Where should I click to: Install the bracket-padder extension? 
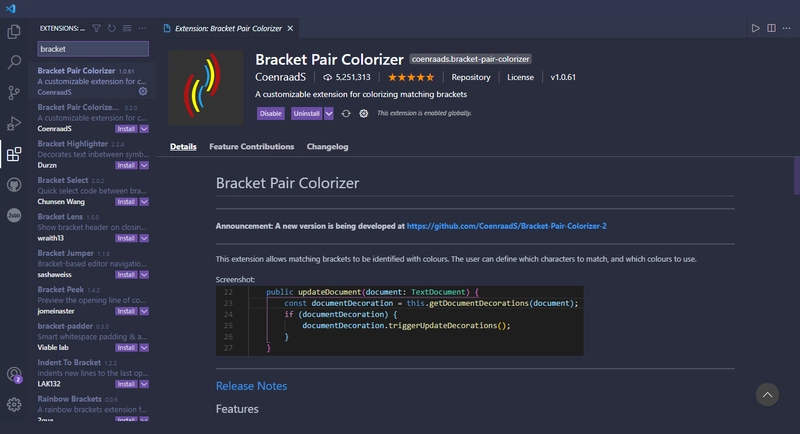click(x=126, y=348)
